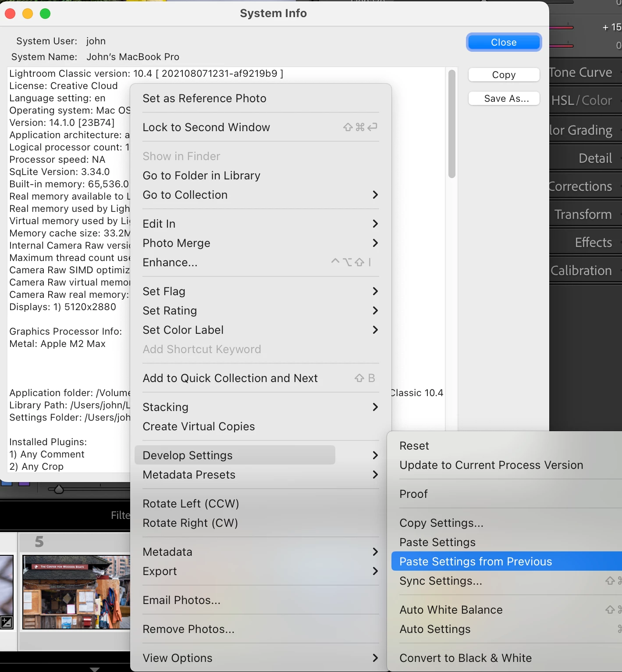Screen dimensions: 622x672
Task: Select Rotate Right (CW)
Action: click(260, 523)
